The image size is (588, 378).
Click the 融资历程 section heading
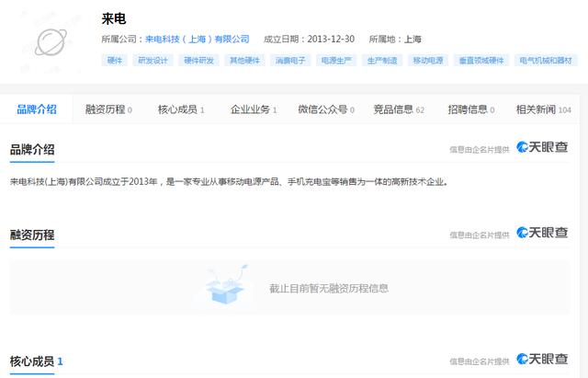[x=32, y=235]
